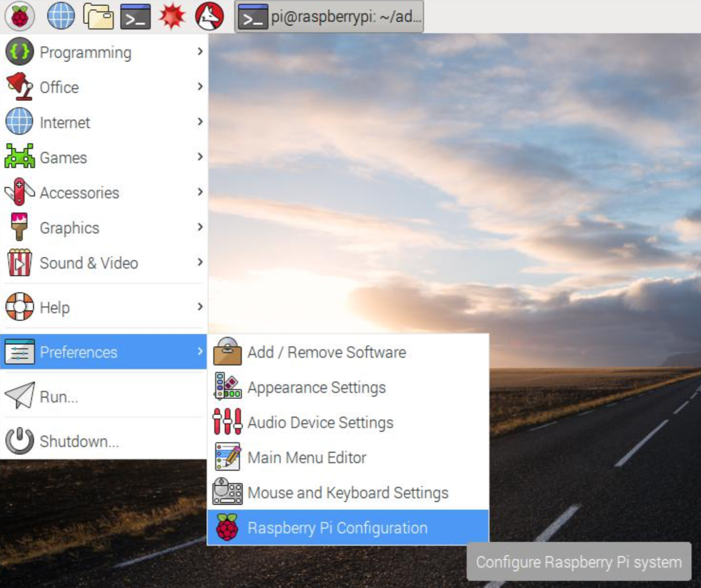Switch to pi@raspberrypi terminal window button
Image resolution: width=701 pixels, height=588 pixels.
(329, 17)
